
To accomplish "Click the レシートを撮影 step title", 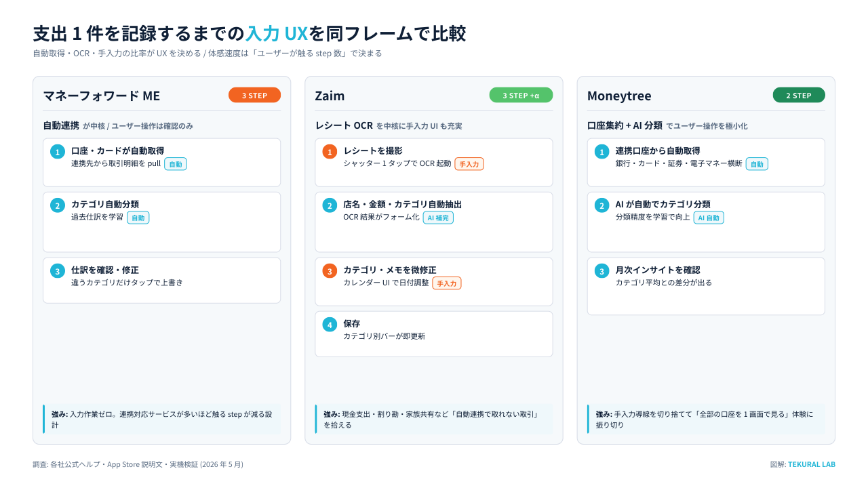I will pos(373,150).
